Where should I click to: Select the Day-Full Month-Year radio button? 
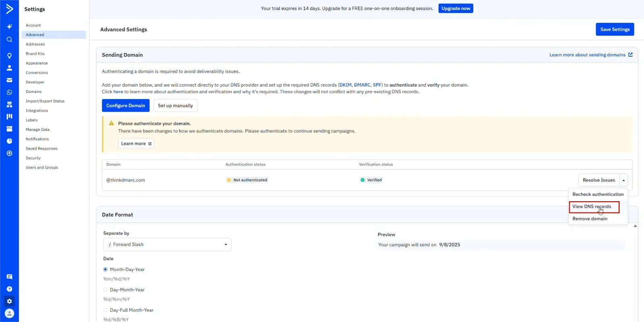[x=105, y=310]
